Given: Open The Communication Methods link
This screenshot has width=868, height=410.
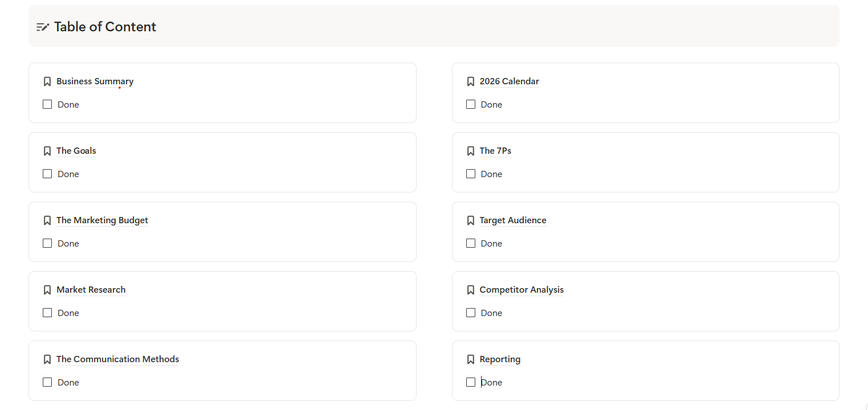Looking at the screenshot, I should point(118,359).
